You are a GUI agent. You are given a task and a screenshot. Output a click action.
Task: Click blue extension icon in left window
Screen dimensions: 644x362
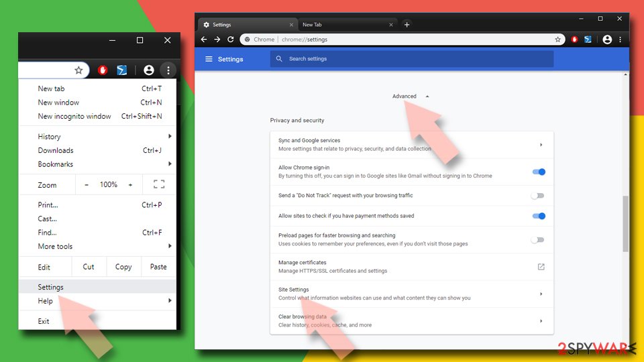122,70
